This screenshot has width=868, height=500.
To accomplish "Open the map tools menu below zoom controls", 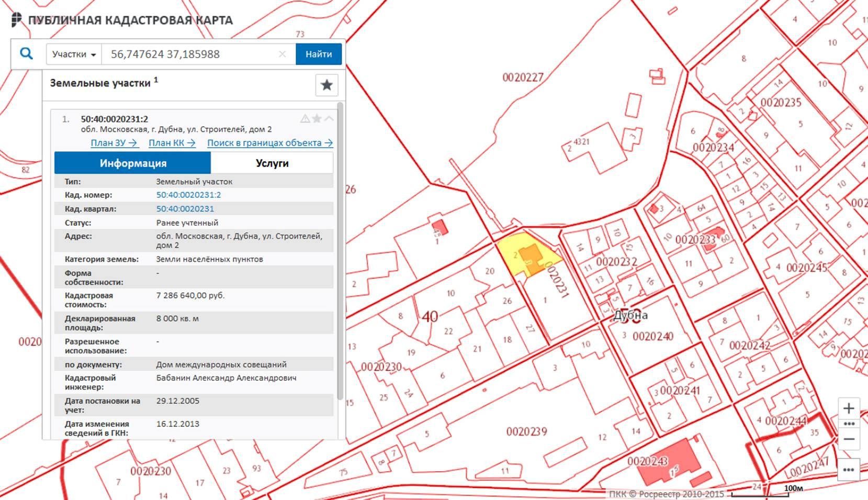I will pos(849,470).
